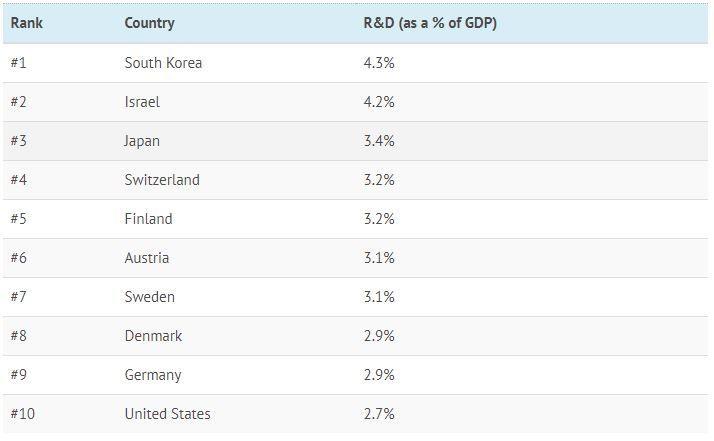This screenshot has height=441, width=714.
Task: Select the #5 rank cell
Action: click(x=19, y=219)
